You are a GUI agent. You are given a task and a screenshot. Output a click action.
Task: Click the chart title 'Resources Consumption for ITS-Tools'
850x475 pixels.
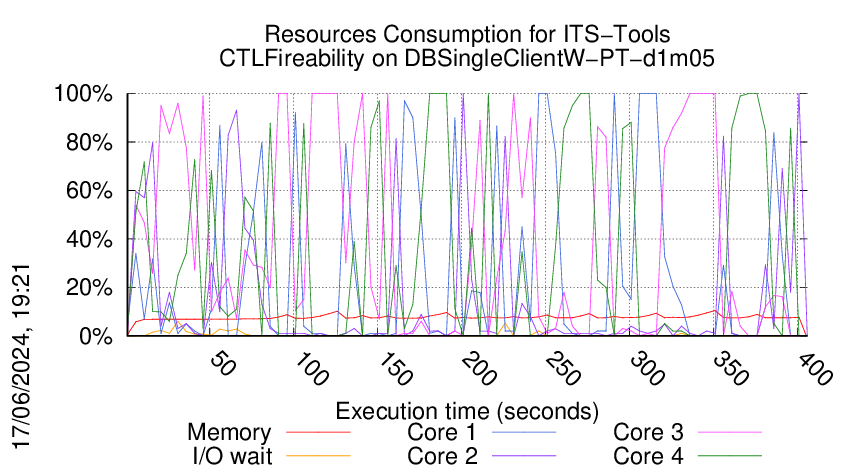click(467, 34)
